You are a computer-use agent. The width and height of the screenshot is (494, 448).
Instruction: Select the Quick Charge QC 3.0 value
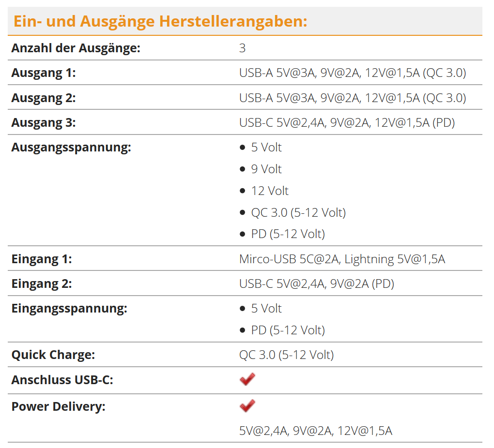click(286, 355)
